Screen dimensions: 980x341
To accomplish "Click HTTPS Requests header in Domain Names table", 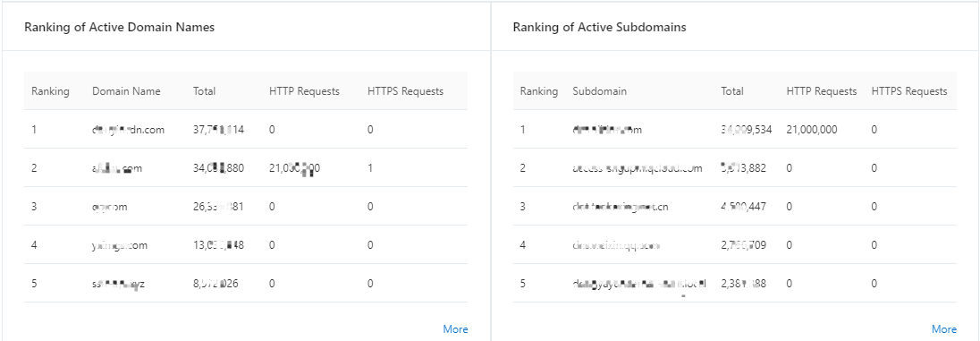I will tap(406, 91).
